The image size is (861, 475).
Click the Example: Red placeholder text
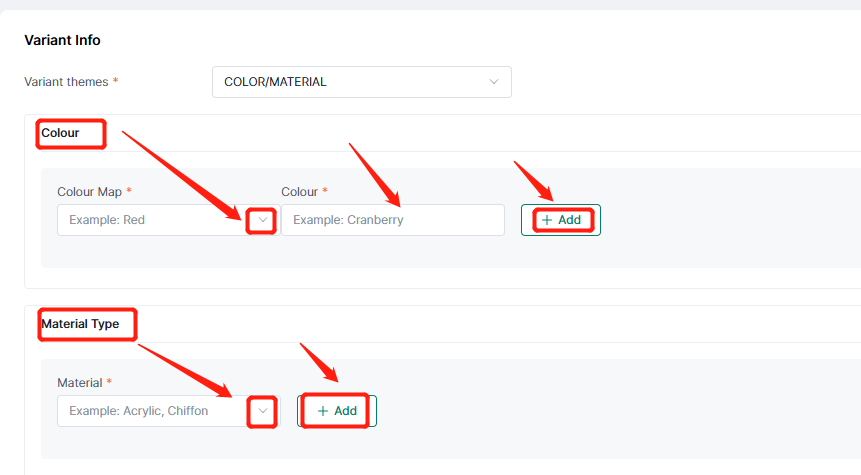pyautogui.click(x=107, y=220)
